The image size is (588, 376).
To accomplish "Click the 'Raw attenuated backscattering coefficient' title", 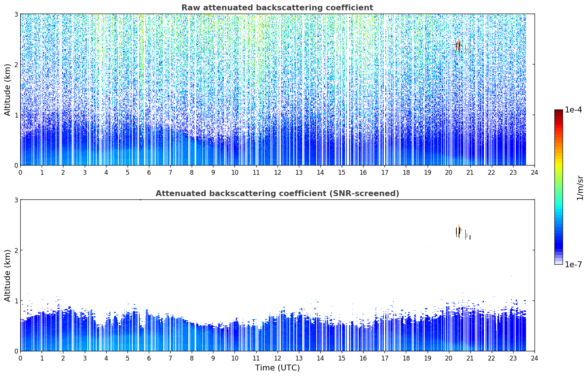I will (277, 8).
